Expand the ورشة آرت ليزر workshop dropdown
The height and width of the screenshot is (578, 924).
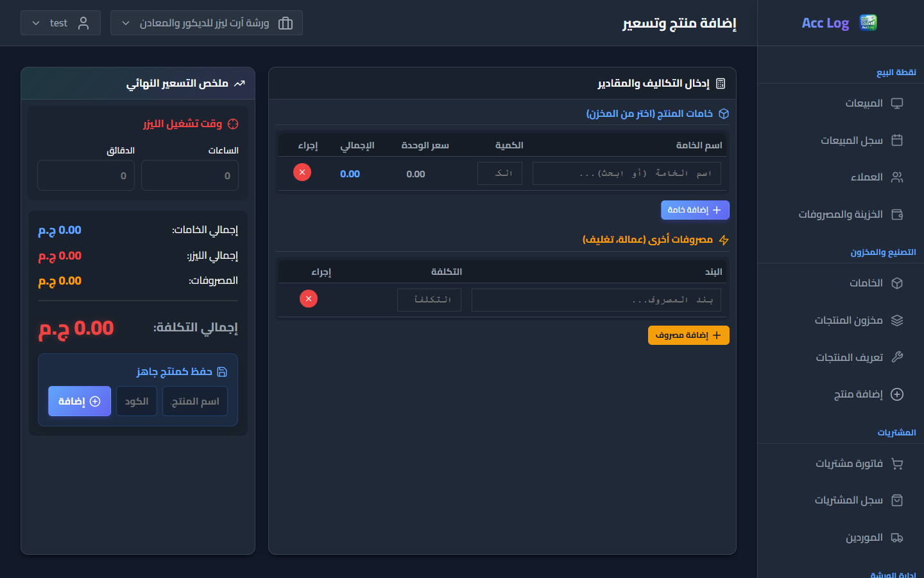coord(207,23)
